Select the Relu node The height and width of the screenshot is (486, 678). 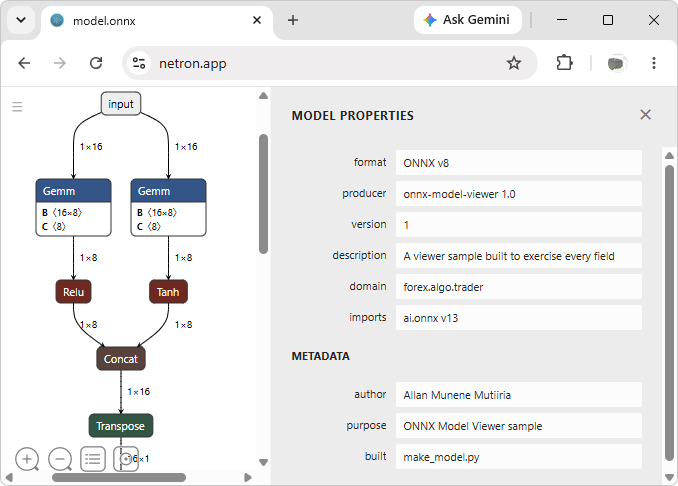74,292
